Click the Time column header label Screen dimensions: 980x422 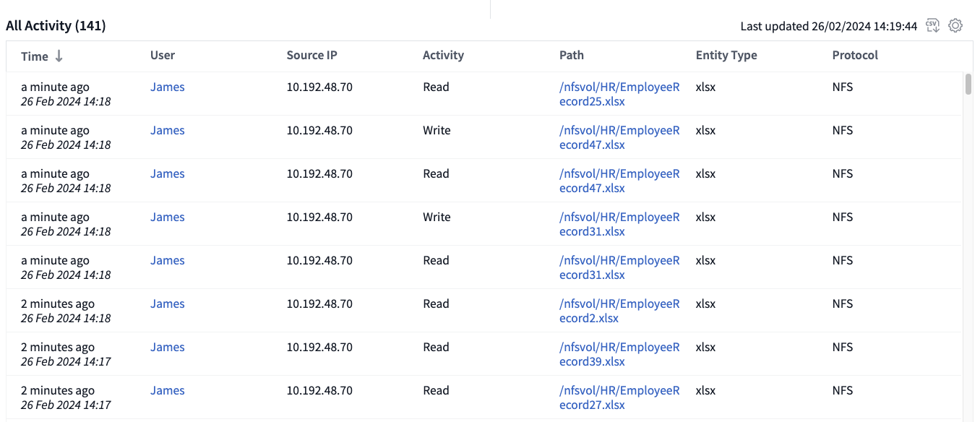click(35, 56)
